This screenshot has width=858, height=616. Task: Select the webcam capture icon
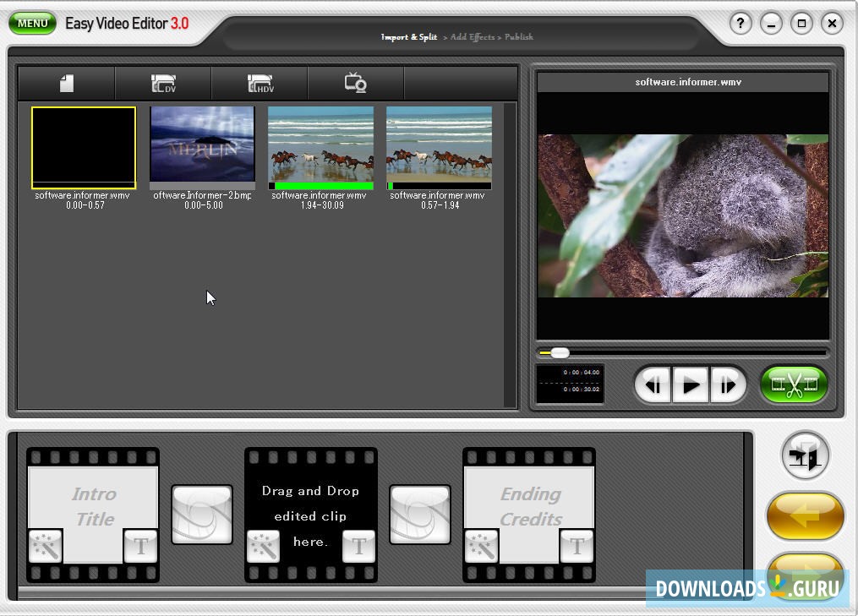(x=355, y=83)
